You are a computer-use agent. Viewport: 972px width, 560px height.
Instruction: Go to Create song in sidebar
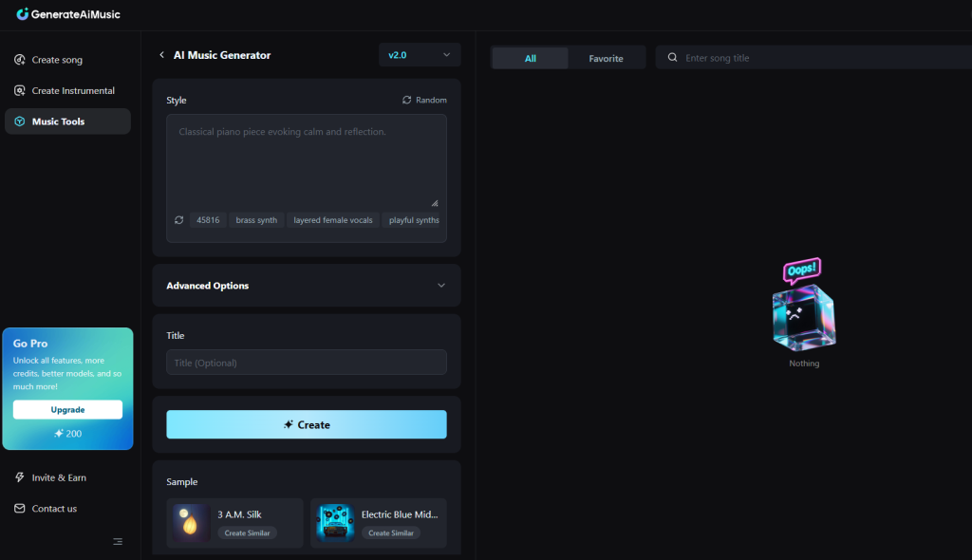pos(56,60)
